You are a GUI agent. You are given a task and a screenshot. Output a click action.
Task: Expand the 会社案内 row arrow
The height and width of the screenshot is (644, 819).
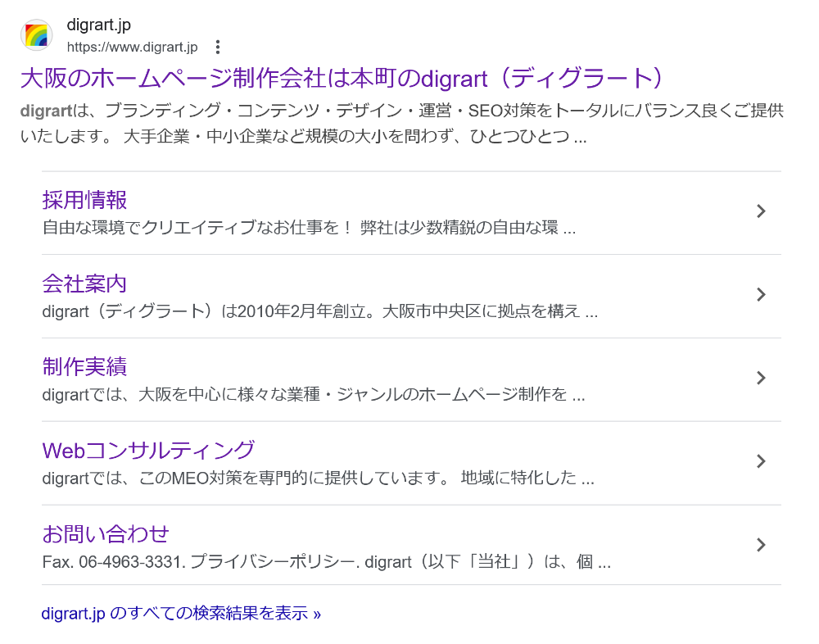pyautogui.click(x=761, y=295)
